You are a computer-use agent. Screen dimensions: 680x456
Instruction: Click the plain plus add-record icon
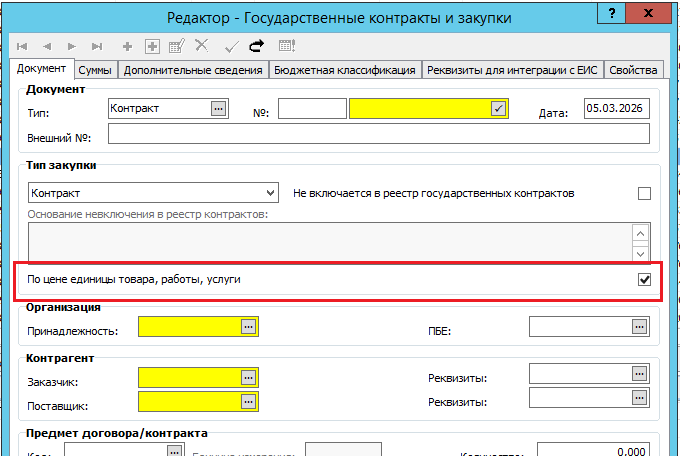click(x=127, y=46)
